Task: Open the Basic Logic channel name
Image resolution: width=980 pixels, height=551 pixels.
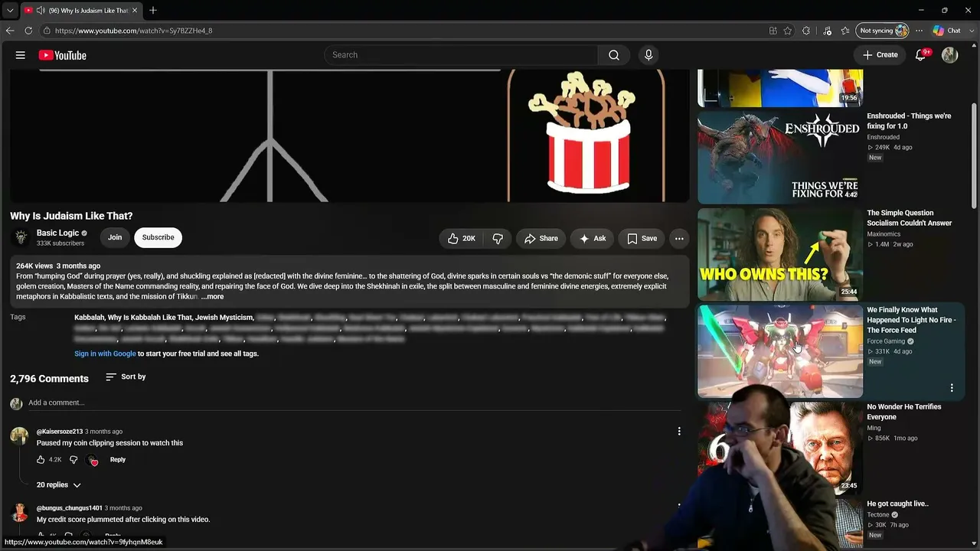Action: tap(57, 233)
